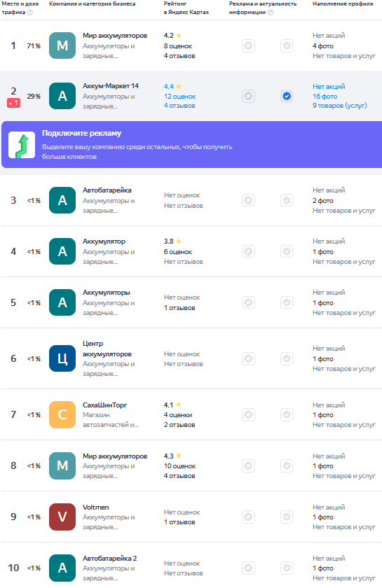Open 'Нет акций' link for Аккум-Маркет 14
The width and height of the screenshot is (382, 588).
click(329, 87)
